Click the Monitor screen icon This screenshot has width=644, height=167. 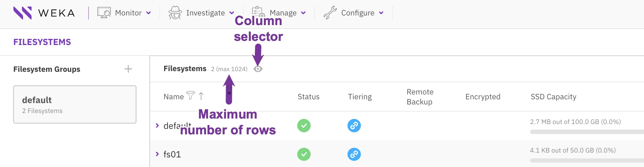(104, 13)
